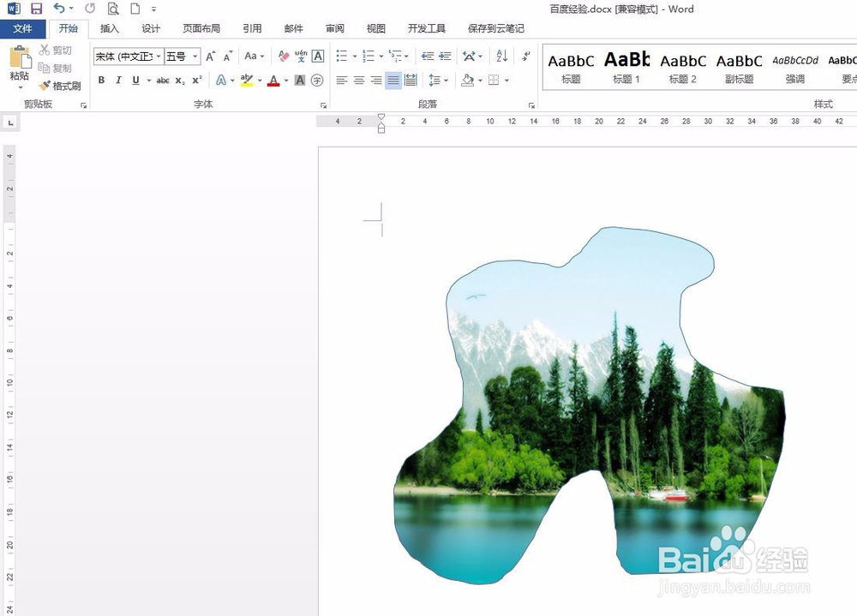Image resolution: width=857 pixels, height=616 pixels.
Task: Toggle subscript formatting
Action: (180, 81)
